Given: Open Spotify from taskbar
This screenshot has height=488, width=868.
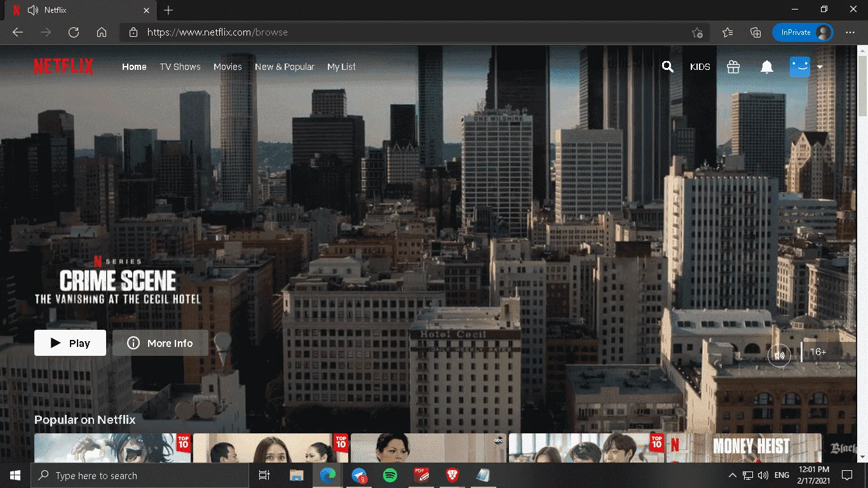Looking at the screenshot, I should (x=390, y=475).
